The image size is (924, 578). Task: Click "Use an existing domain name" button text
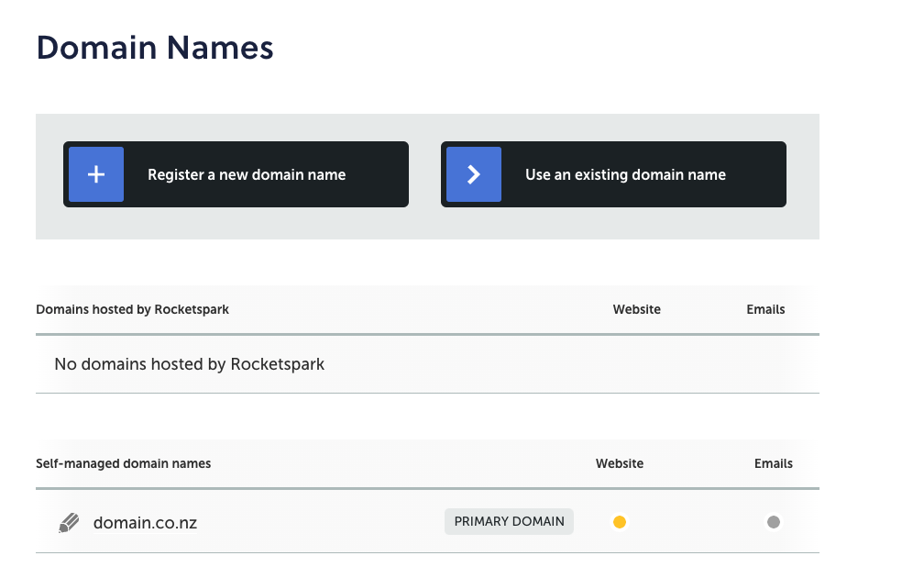(625, 174)
